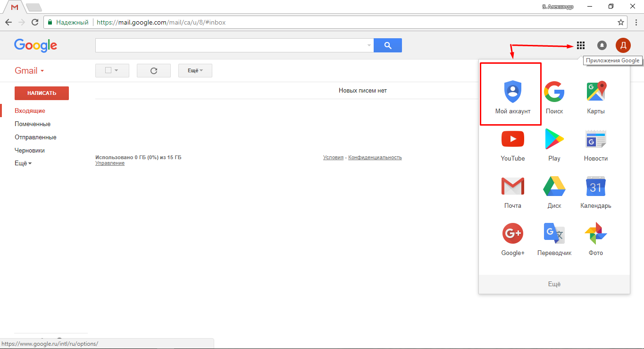Open Отправленные (Sent) folder
The width and height of the screenshot is (644, 349).
click(35, 137)
